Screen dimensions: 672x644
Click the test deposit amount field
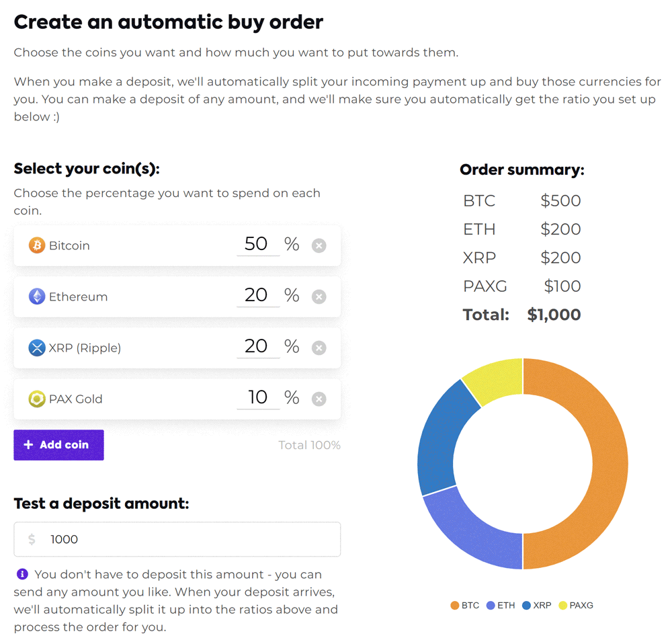(x=188, y=539)
